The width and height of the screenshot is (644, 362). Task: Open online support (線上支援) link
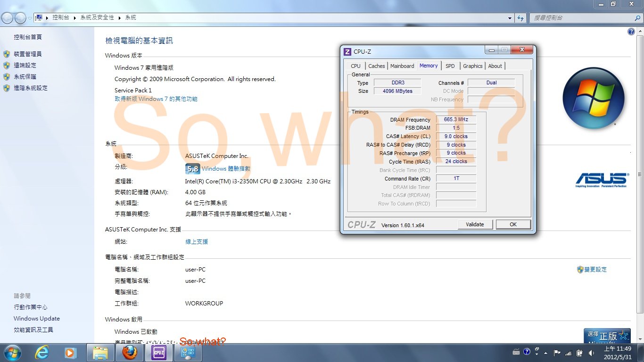(197, 242)
